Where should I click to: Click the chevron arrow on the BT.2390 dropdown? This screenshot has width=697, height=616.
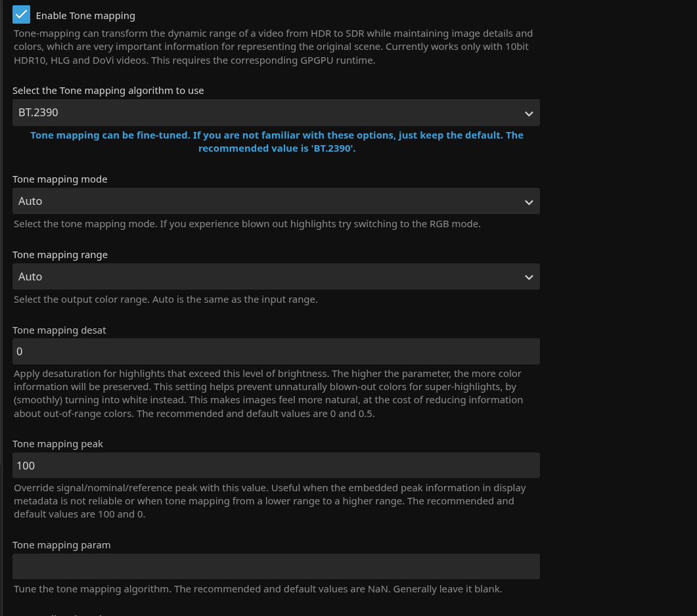(x=529, y=114)
